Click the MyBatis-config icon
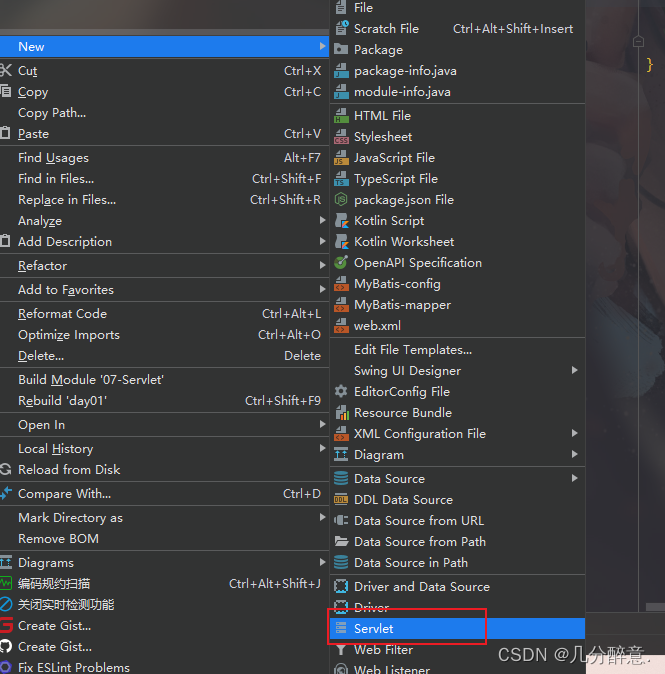Screen dimensions: 665x674 341,284
